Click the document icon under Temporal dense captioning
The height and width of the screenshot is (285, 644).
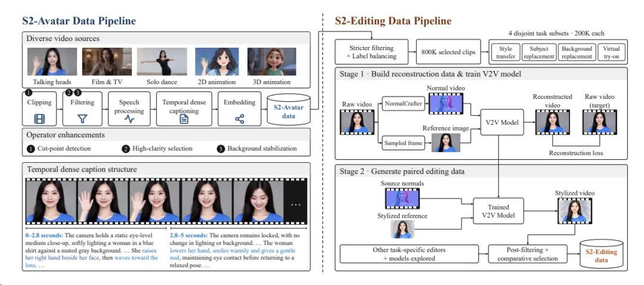[184, 119]
